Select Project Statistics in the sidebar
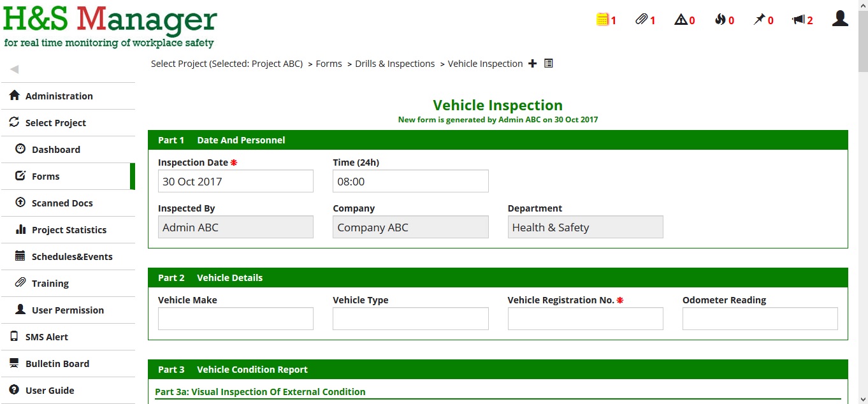The width and height of the screenshot is (868, 404). [x=68, y=230]
